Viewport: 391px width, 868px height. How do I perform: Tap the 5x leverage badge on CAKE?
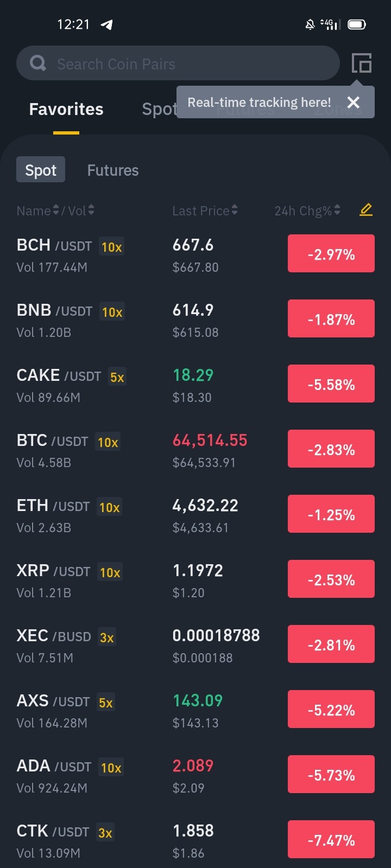click(117, 377)
